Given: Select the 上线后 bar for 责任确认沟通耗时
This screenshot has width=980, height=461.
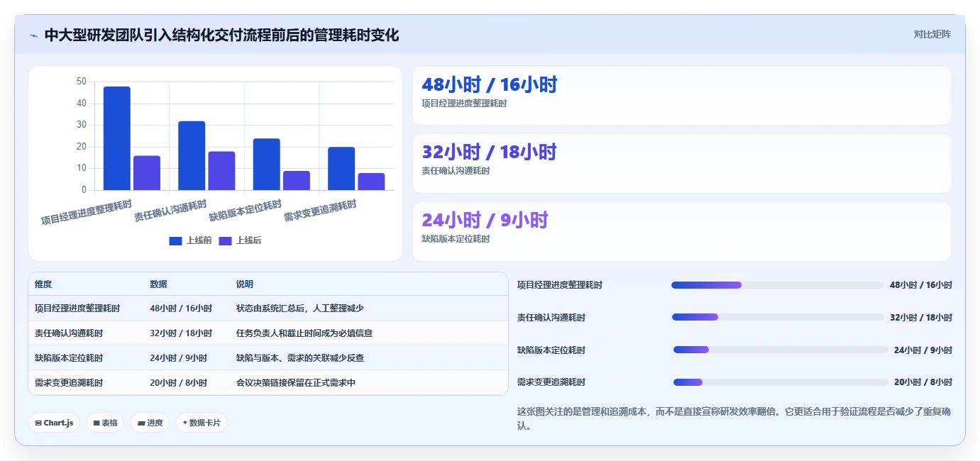Looking at the screenshot, I should click(x=221, y=171).
